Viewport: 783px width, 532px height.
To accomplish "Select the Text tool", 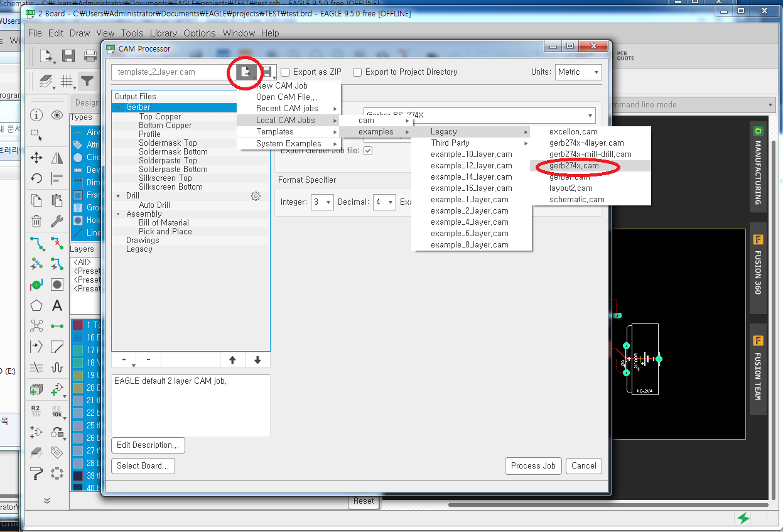I will coord(57,306).
